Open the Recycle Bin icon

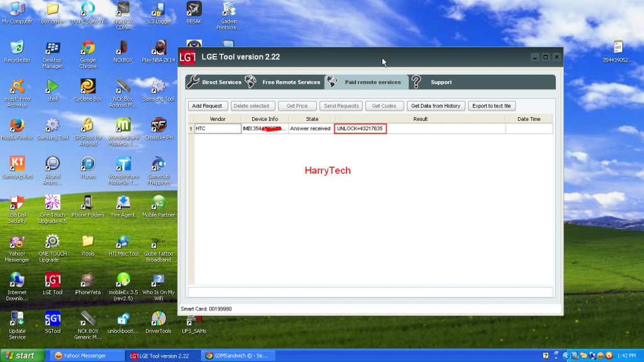pyautogui.click(x=17, y=52)
